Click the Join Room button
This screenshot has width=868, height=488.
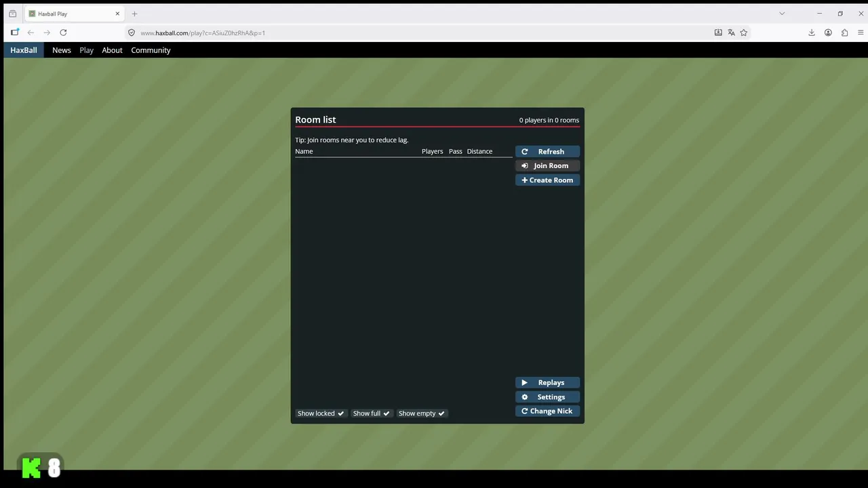547,165
